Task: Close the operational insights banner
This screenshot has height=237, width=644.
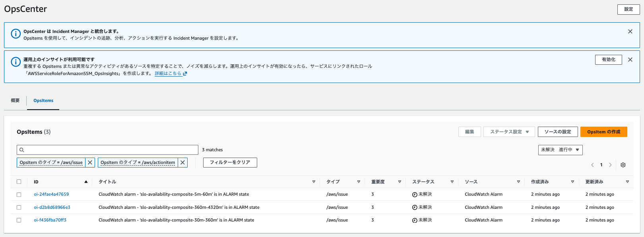Action: coord(630,60)
